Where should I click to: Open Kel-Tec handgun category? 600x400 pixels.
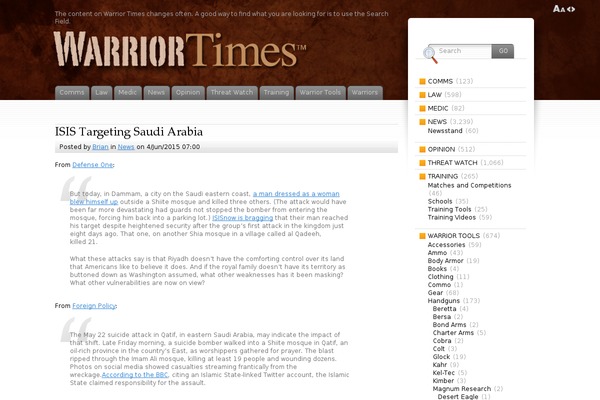pos(444,373)
